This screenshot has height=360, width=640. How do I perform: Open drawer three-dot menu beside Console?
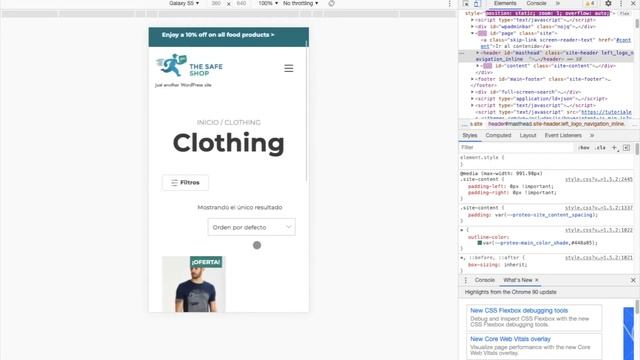pyautogui.click(x=466, y=280)
